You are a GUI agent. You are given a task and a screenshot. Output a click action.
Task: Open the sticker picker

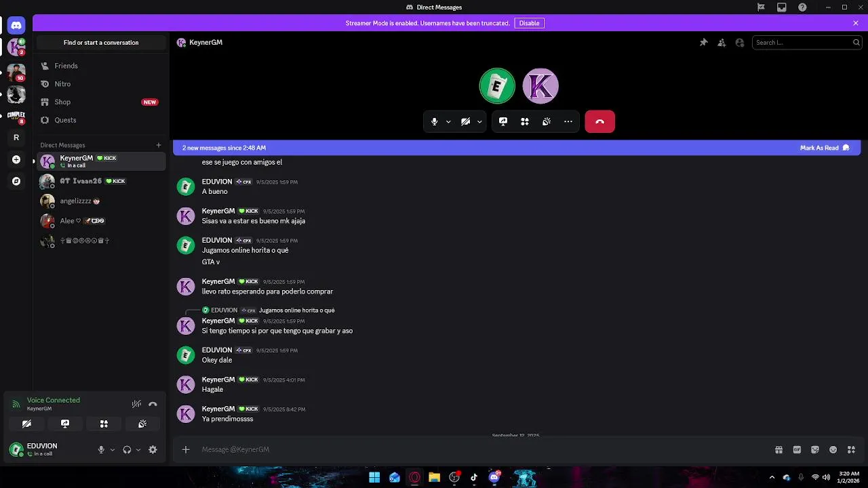[x=815, y=449]
